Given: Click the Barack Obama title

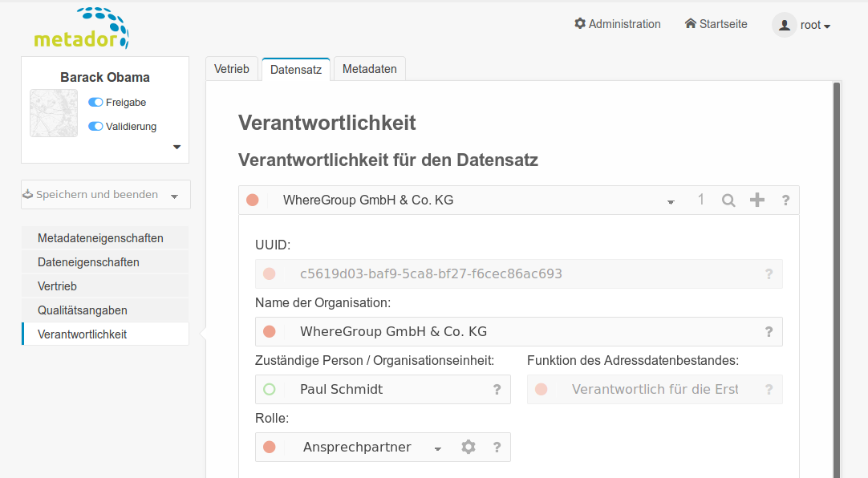Looking at the screenshot, I should (x=105, y=77).
